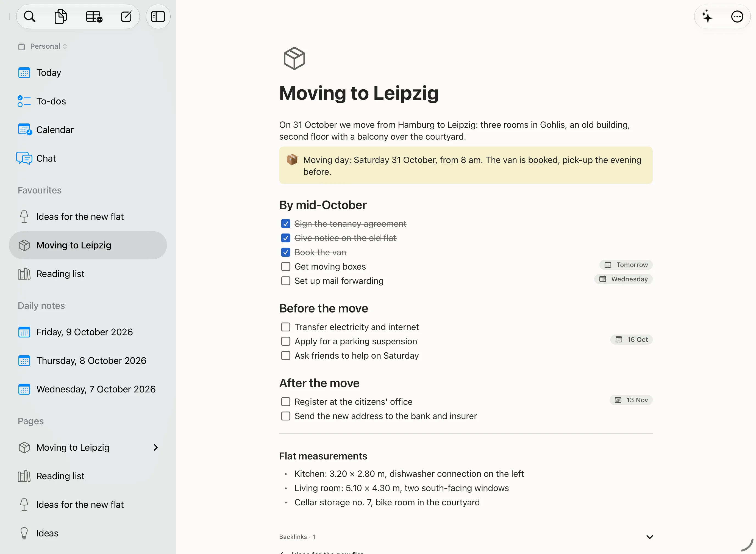Open the AI sparkle assistant
The width and height of the screenshot is (756, 554).
tap(707, 16)
